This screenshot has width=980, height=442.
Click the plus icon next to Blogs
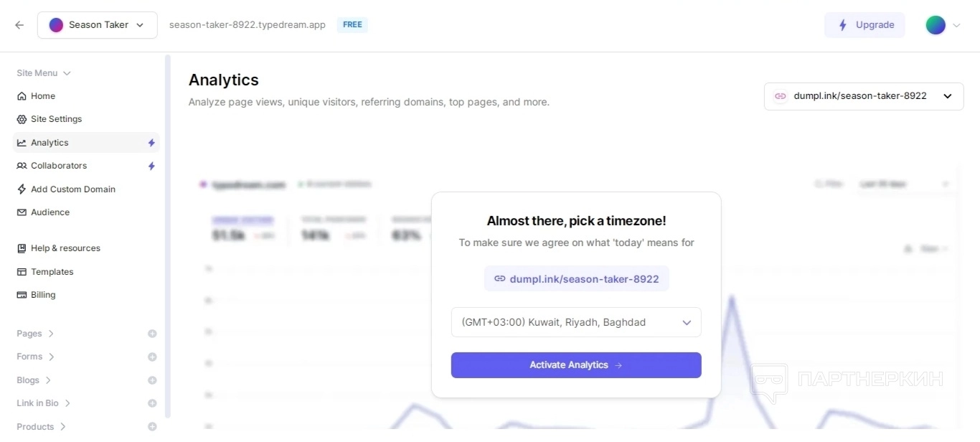(x=152, y=380)
